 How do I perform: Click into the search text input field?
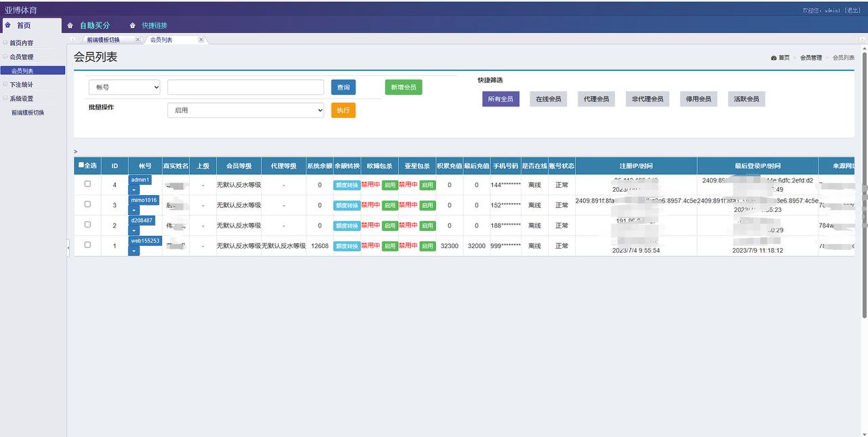click(245, 87)
